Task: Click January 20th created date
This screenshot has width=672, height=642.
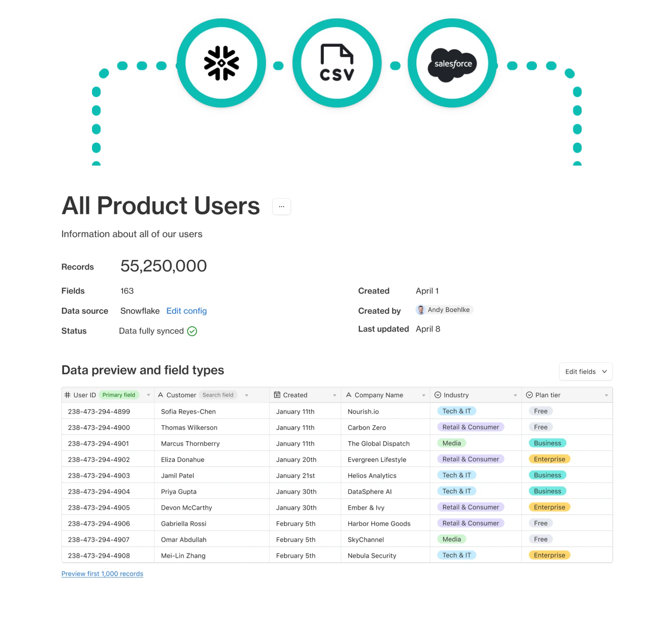Action: click(296, 460)
